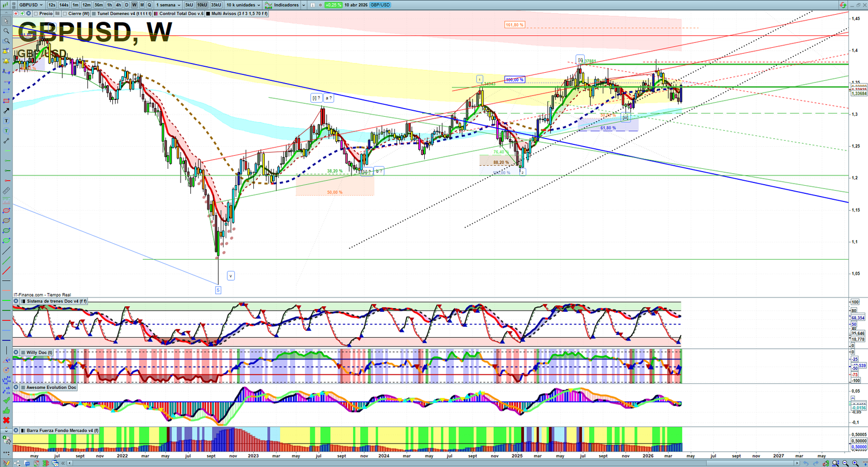Screen dimensions: 868x467
Task: Toggle the Precio checkbox
Action: tap(36, 14)
